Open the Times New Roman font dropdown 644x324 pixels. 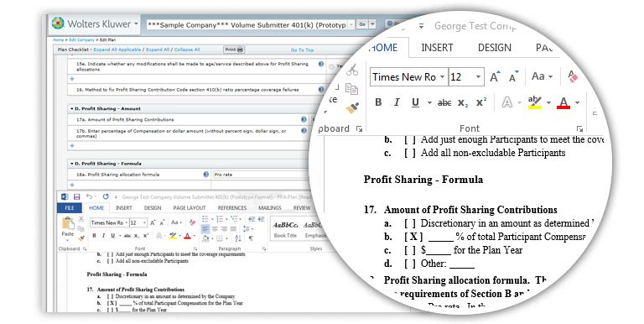coord(442,77)
